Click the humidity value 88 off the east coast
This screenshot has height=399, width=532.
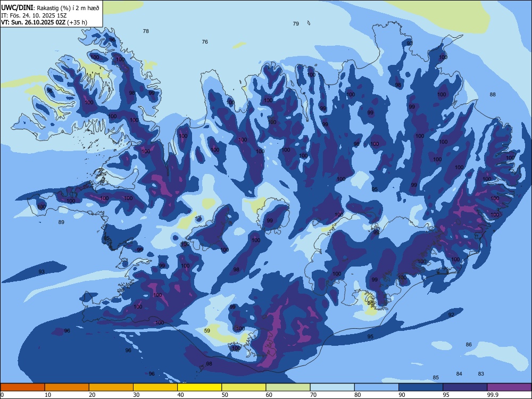pyautogui.click(x=493, y=95)
